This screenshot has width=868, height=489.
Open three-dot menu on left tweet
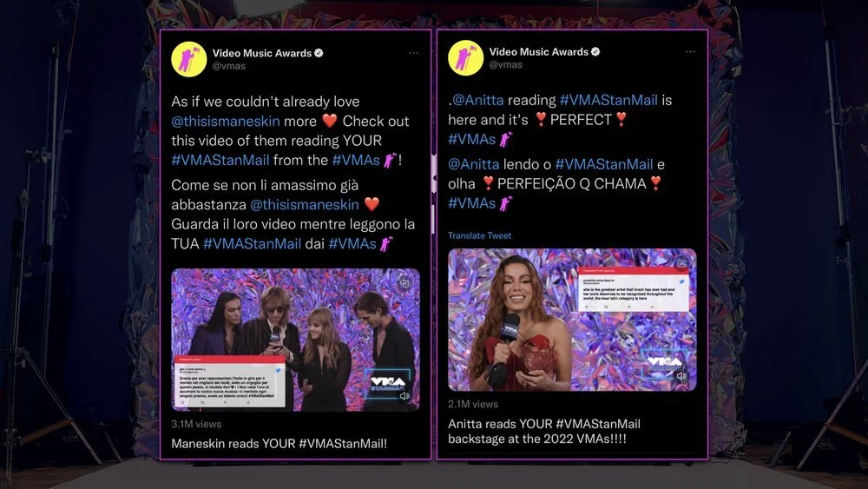coord(413,53)
